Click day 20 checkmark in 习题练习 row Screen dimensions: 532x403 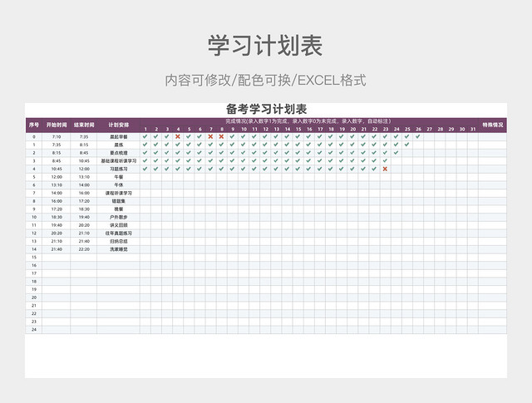pyautogui.click(x=352, y=169)
